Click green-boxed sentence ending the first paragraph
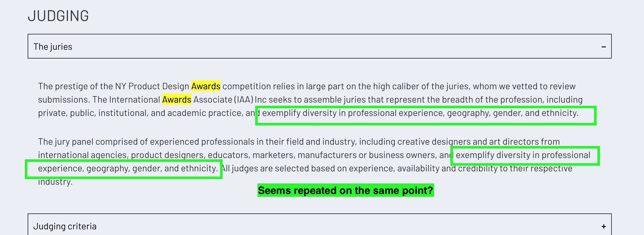644x235 pixels. pyautogui.click(x=426, y=115)
